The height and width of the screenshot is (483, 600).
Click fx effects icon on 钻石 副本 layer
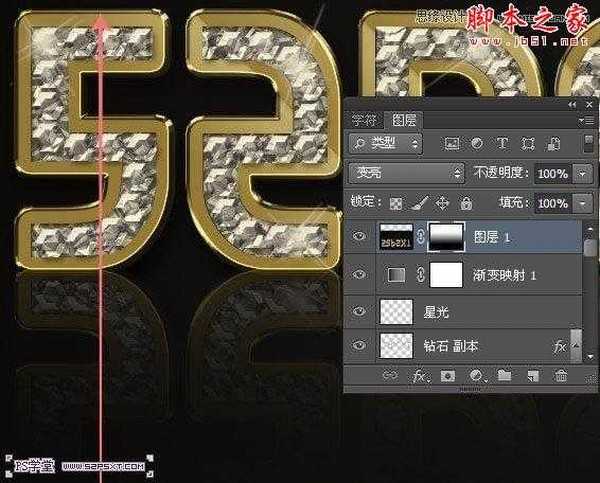click(x=559, y=347)
